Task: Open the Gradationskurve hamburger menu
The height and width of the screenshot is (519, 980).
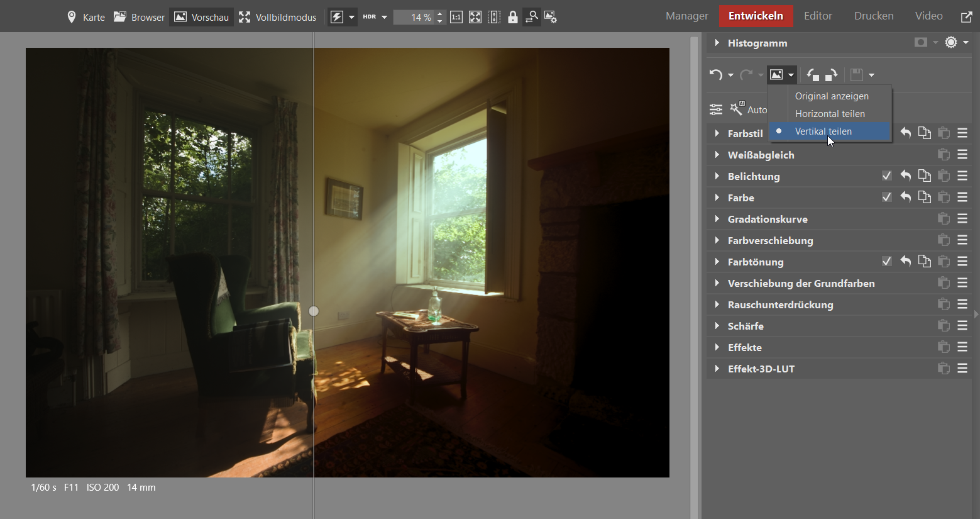Action: pyautogui.click(x=962, y=219)
